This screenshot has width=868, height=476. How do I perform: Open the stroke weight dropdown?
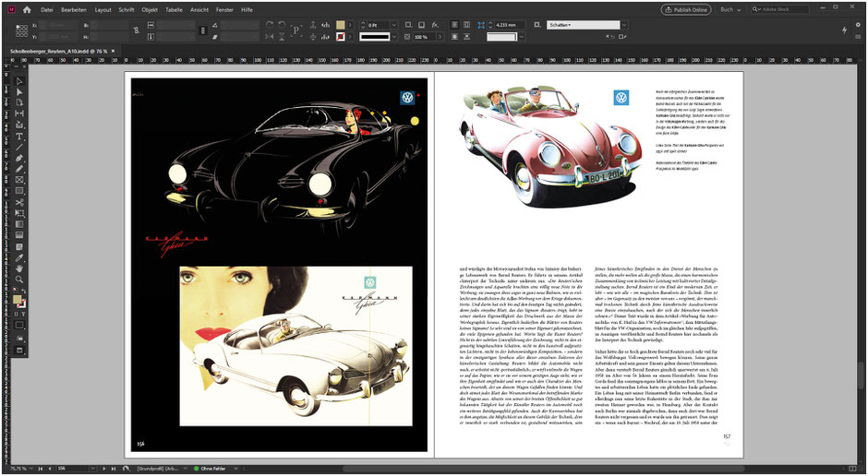point(394,26)
